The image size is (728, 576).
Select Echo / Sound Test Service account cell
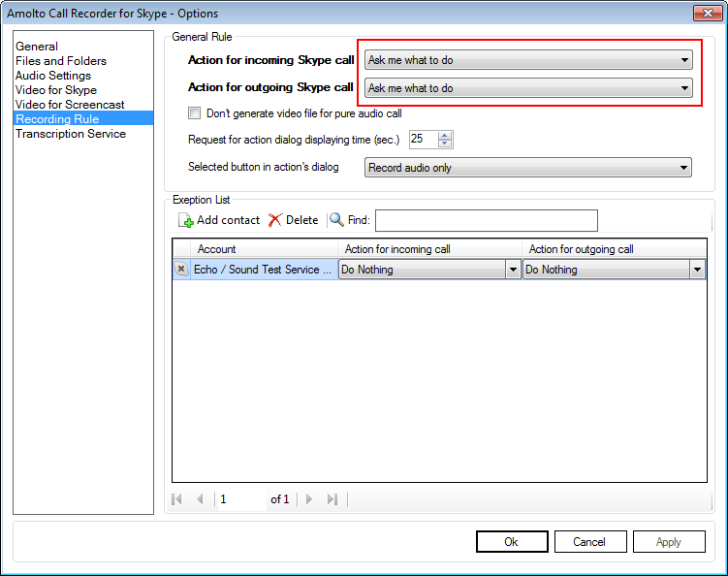(x=264, y=270)
